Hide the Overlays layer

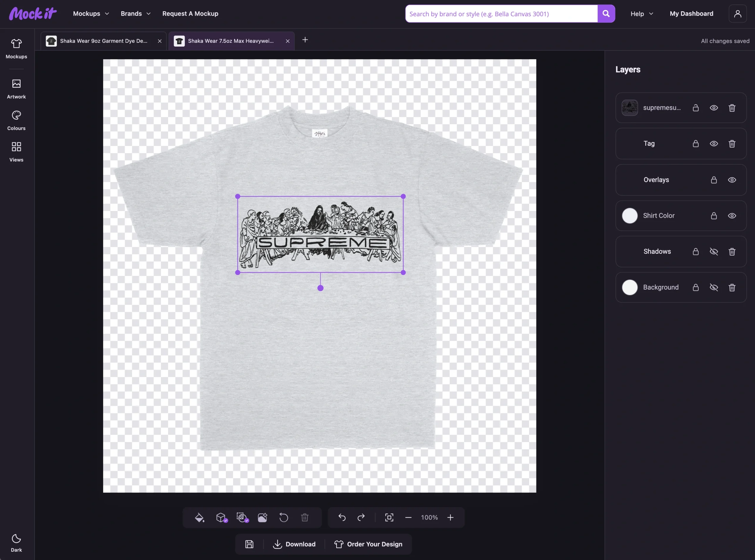pyautogui.click(x=732, y=180)
